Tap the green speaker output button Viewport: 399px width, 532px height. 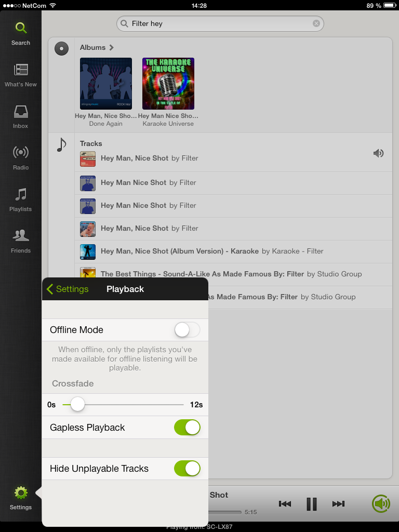381,503
